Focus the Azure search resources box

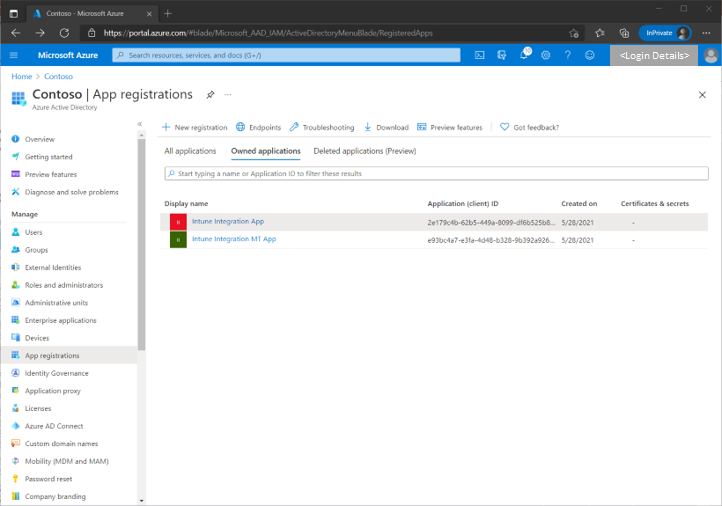pos(286,55)
